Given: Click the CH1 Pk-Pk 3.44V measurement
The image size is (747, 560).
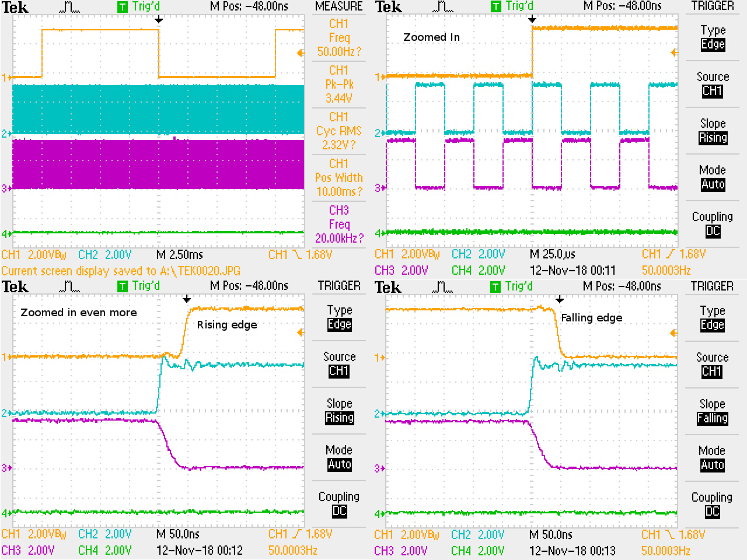Looking at the screenshot, I should point(339,84).
